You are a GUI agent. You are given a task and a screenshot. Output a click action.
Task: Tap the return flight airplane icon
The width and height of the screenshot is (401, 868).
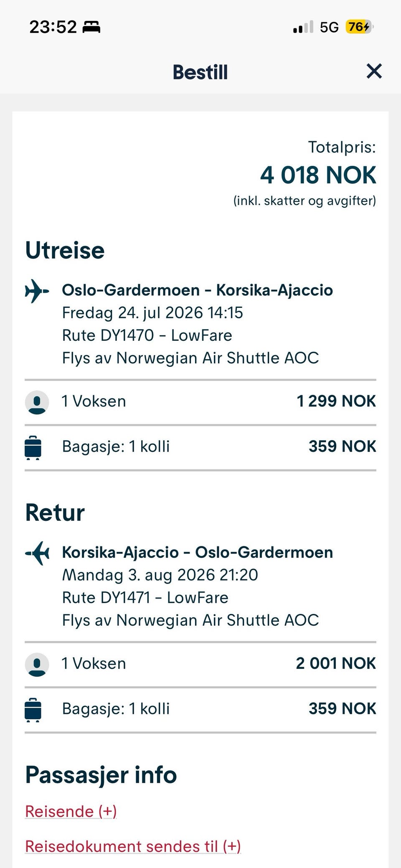click(37, 553)
